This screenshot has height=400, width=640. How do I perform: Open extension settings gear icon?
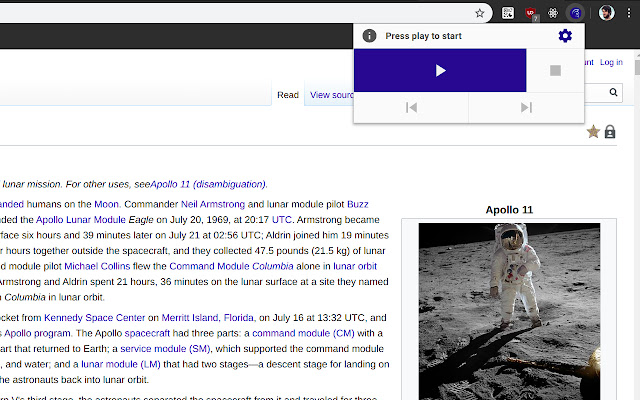click(x=565, y=36)
